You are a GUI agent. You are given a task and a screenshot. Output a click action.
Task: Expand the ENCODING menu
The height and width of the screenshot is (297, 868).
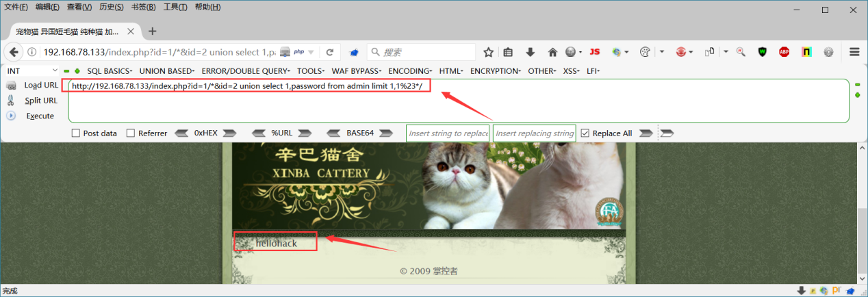[x=410, y=71]
